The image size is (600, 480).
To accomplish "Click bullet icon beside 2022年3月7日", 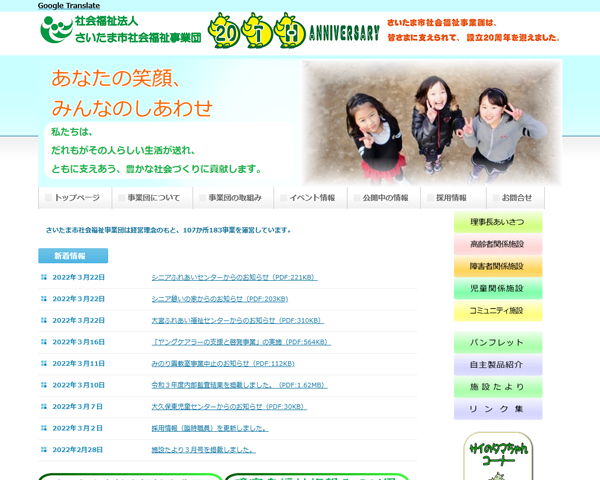I will pyautogui.click(x=44, y=407).
